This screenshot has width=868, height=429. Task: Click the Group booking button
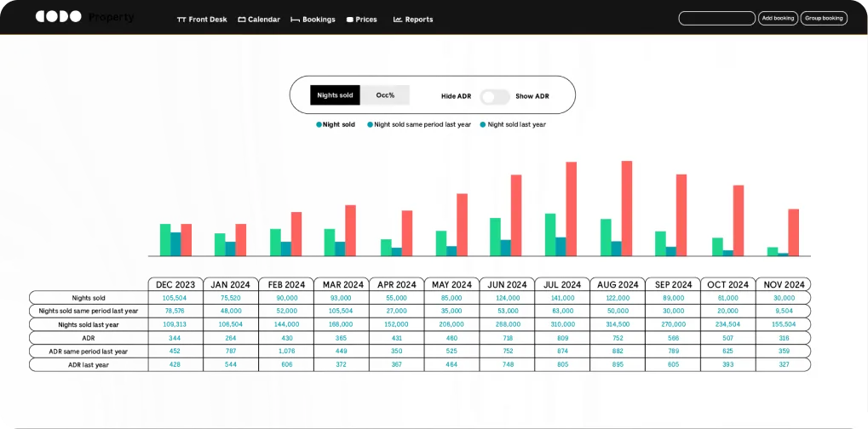[x=824, y=18]
